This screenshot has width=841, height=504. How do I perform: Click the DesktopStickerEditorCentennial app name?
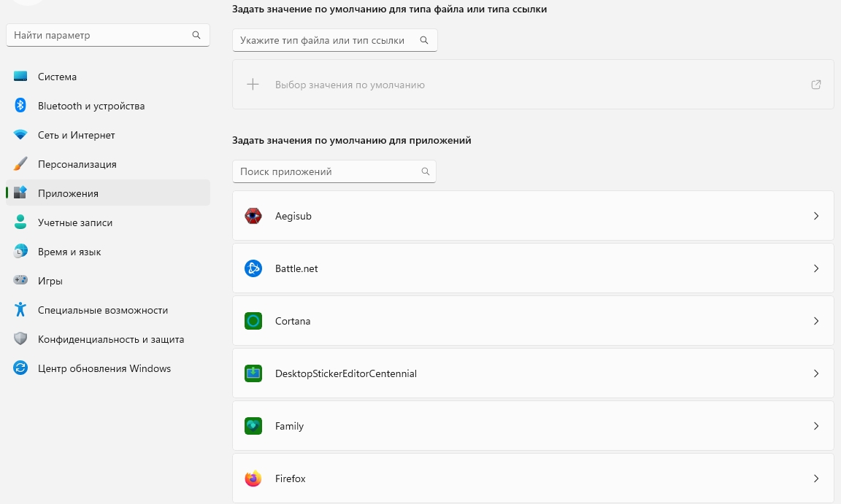pyautogui.click(x=346, y=373)
